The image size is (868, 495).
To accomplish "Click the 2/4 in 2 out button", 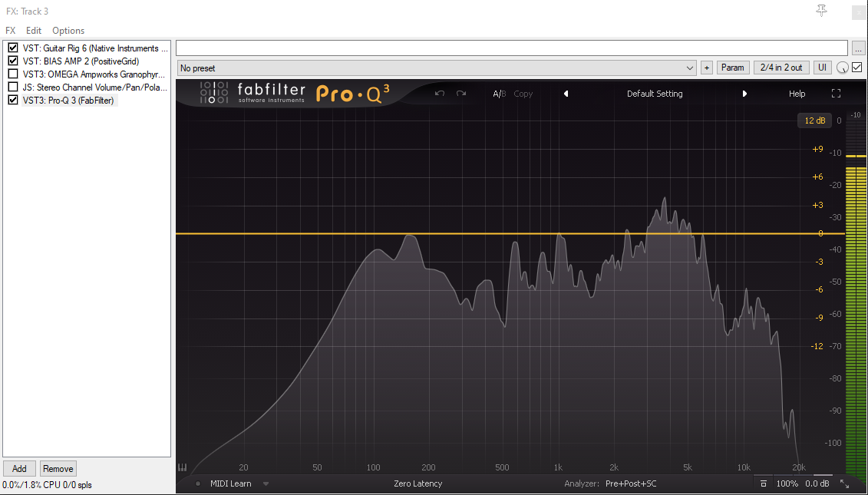I will (x=781, y=68).
